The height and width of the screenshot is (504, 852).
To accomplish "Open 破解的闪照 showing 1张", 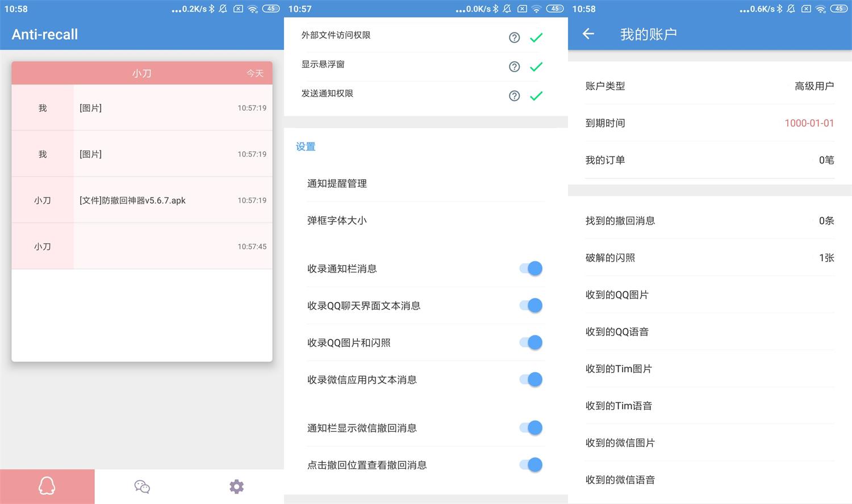I will [709, 258].
